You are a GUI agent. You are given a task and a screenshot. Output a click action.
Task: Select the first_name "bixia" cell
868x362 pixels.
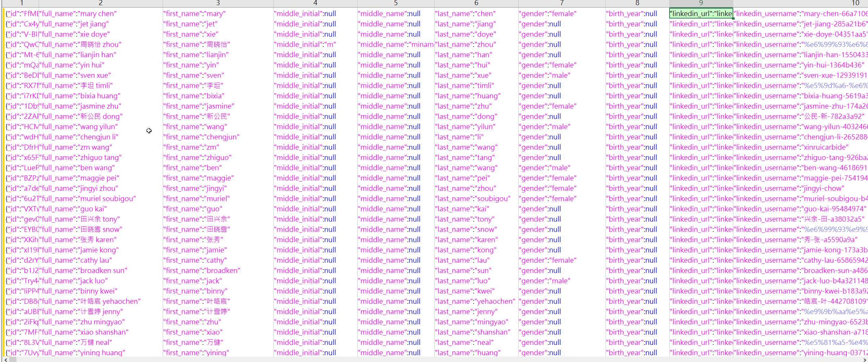click(x=218, y=96)
